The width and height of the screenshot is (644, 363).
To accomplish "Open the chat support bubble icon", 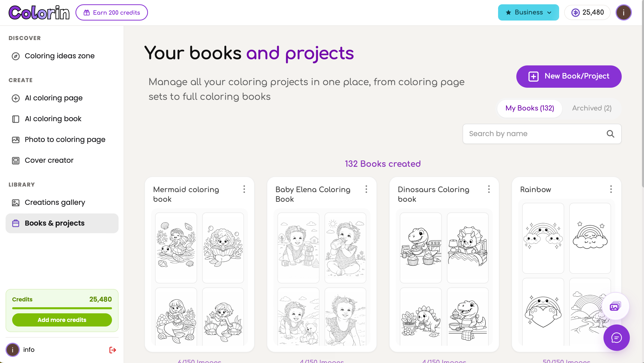I will point(616,338).
